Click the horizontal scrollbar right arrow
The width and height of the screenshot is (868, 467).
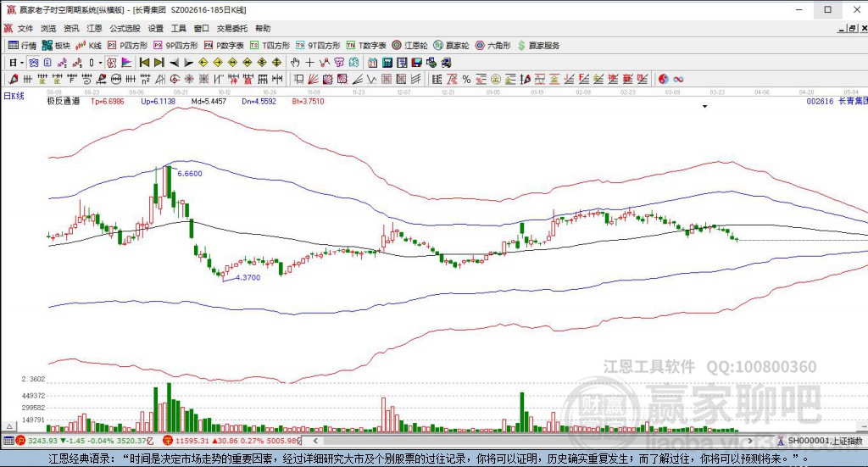pos(750,441)
